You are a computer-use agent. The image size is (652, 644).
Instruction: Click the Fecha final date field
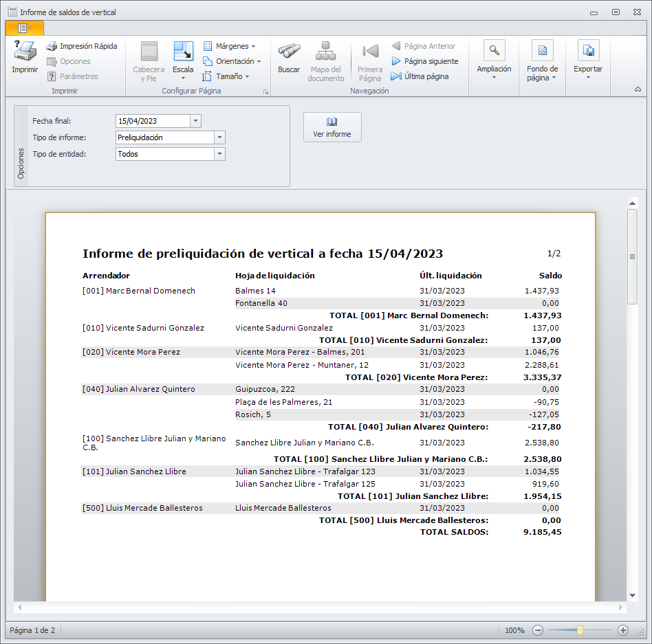tap(153, 121)
